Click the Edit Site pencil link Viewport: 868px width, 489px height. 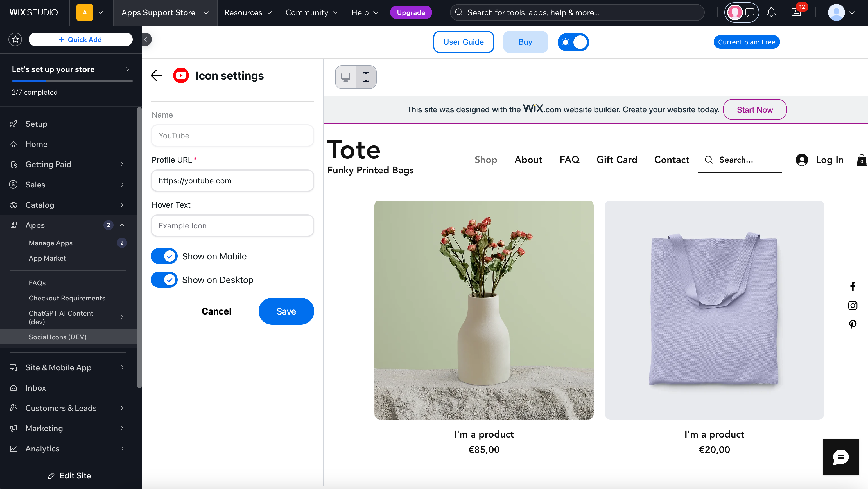click(70, 475)
